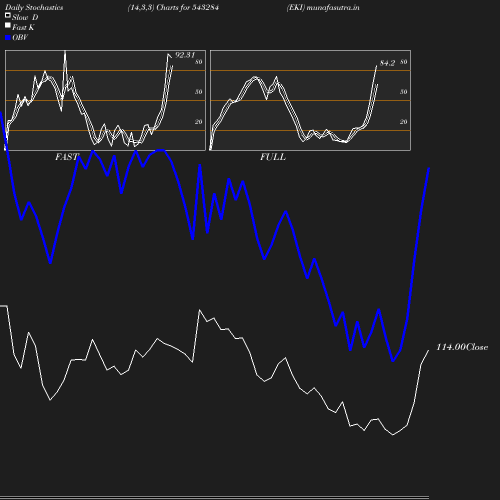The image size is (500, 500).
Task: Click the Fast K legend swatch
Action: tap(8, 25)
